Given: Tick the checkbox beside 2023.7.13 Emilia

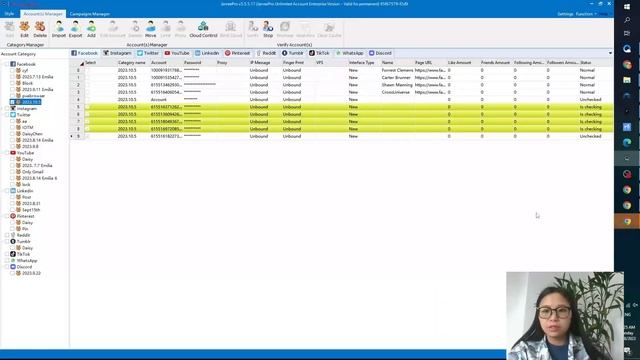Looking at the screenshot, I should pos(12,77).
